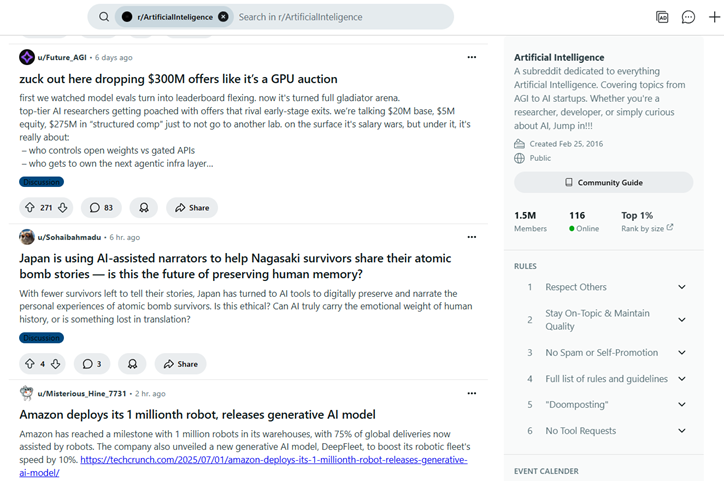Open u/Misterious_Hine_7731 avatar
The width and height of the screenshot is (724, 481).
(27, 393)
